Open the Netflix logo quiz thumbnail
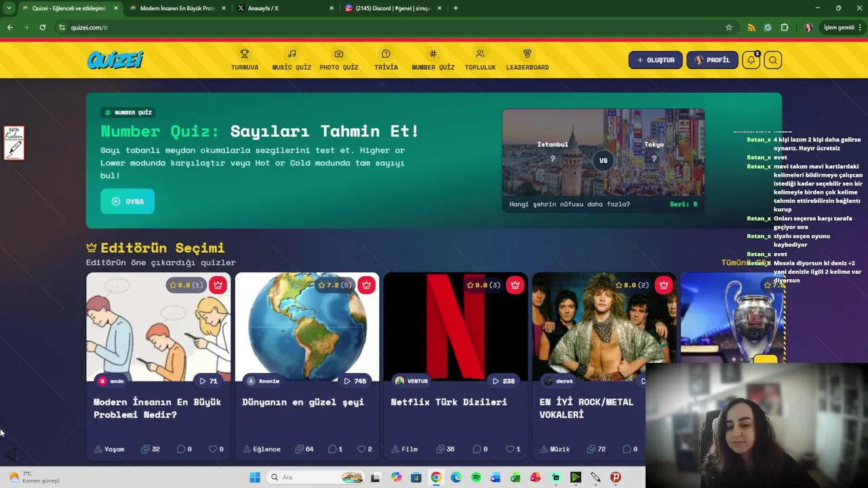The image size is (868, 488). [x=455, y=327]
